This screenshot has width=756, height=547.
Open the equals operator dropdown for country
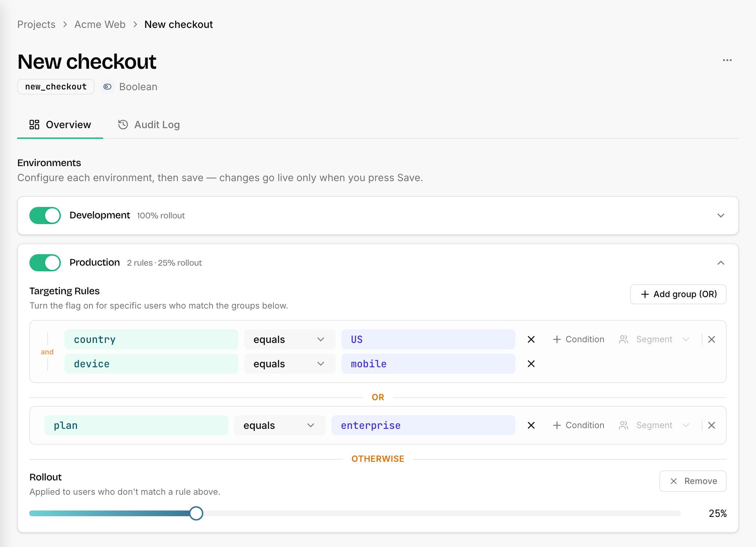[x=290, y=339]
